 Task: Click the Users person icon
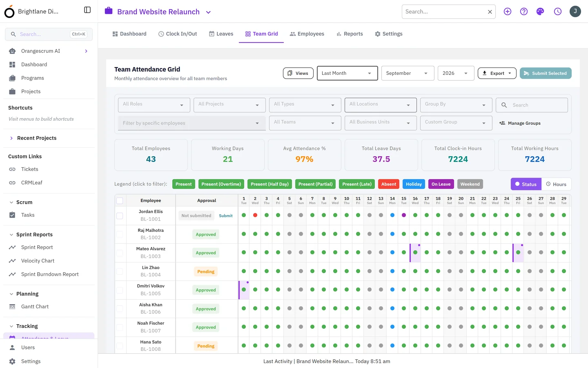click(12, 348)
